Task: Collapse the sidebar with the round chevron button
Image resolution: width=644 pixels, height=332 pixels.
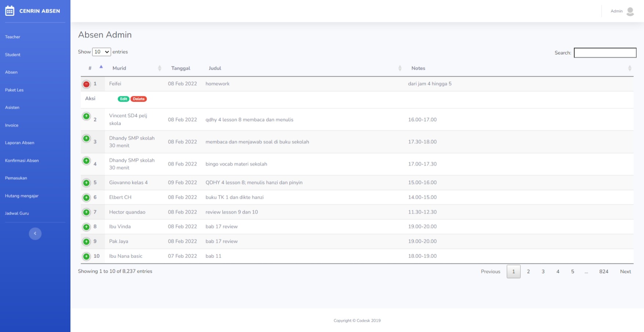Action: tap(35, 234)
